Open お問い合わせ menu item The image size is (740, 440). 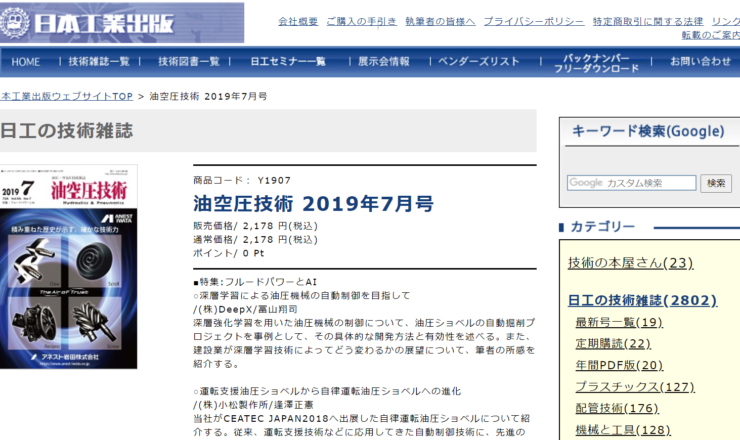point(700,61)
